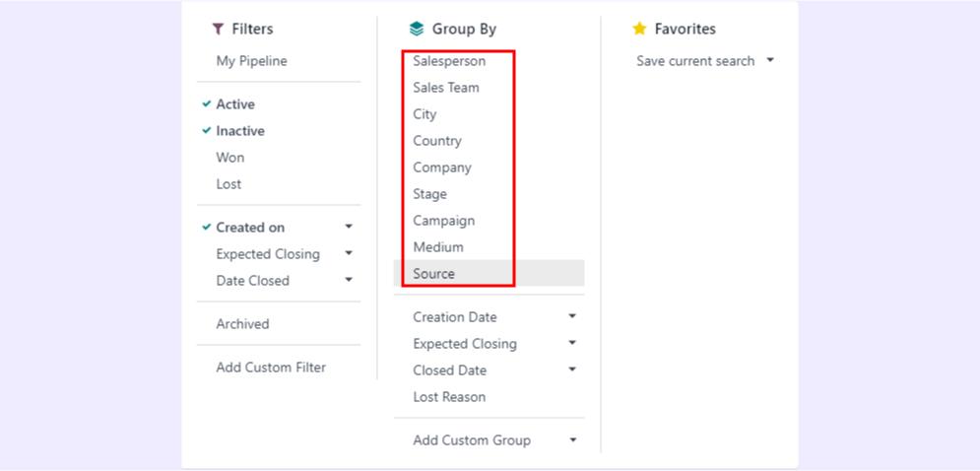The width and height of the screenshot is (980, 471).
Task: Group by Lost Reason
Action: [449, 397]
